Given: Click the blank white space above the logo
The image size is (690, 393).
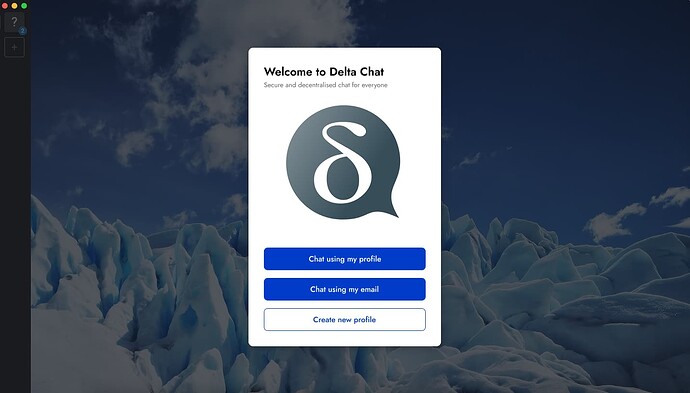Looking at the screenshot, I should (x=345, y=97).
